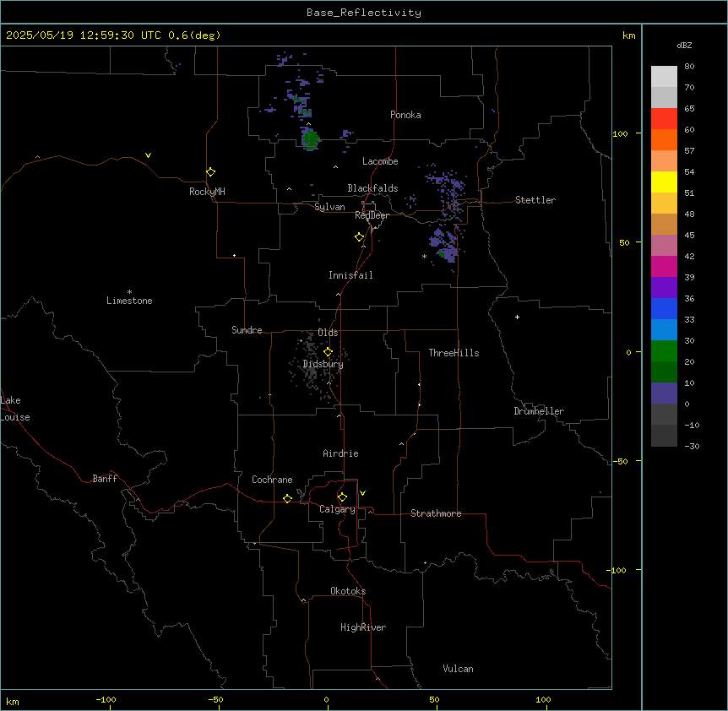This screenshot has width=728, height=711.
Task: Select the Calgary city label
Action: (337, 509)
